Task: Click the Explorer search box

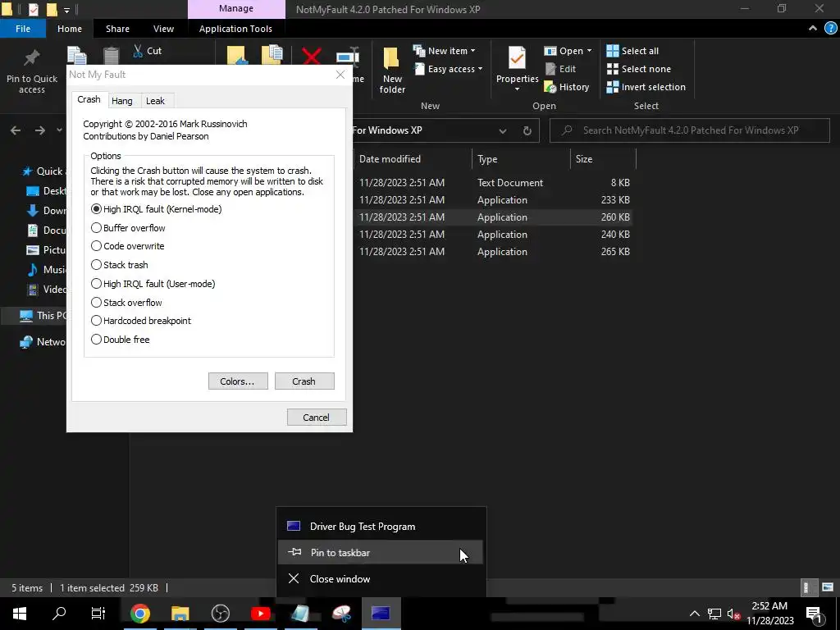Action: tap(690, 130)
